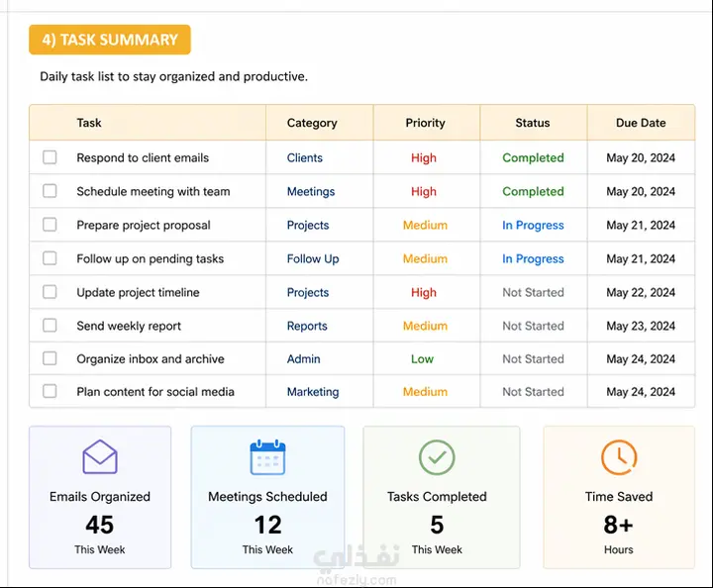Toggle checkbox for Follow up on pending tasks
This screenshot has width=713, height=588.
point(50,258)
